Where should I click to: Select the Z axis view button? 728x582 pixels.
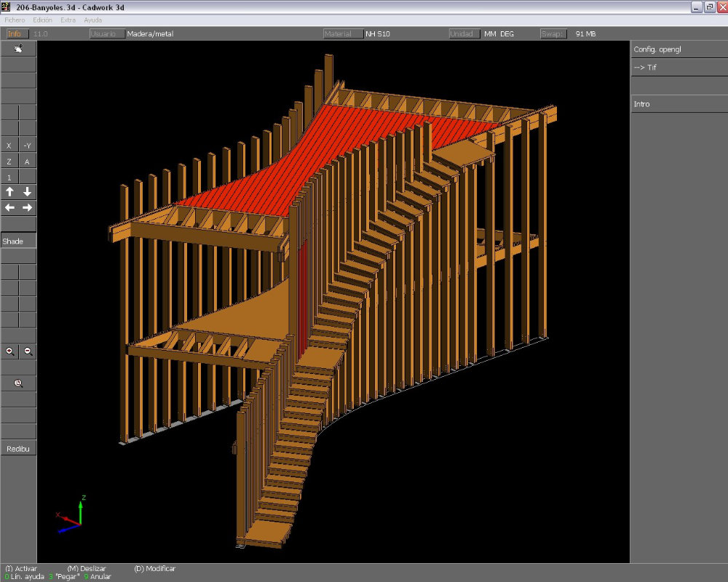tap(9, 162)
